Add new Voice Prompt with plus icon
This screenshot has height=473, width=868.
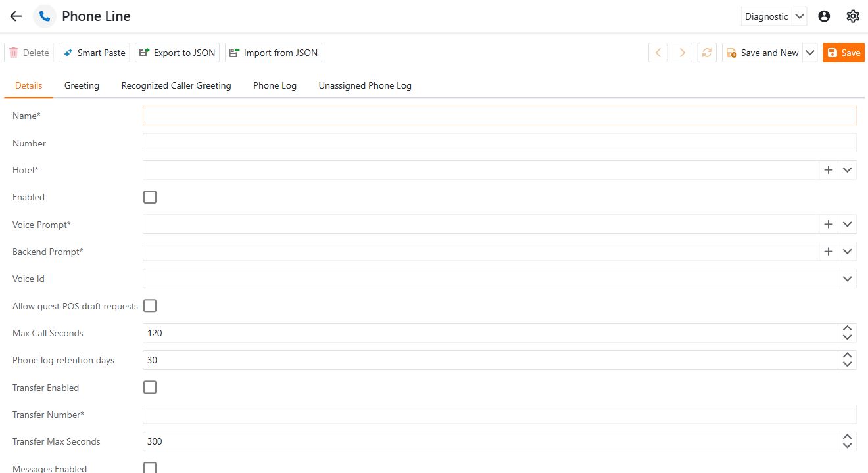(829, 225)
